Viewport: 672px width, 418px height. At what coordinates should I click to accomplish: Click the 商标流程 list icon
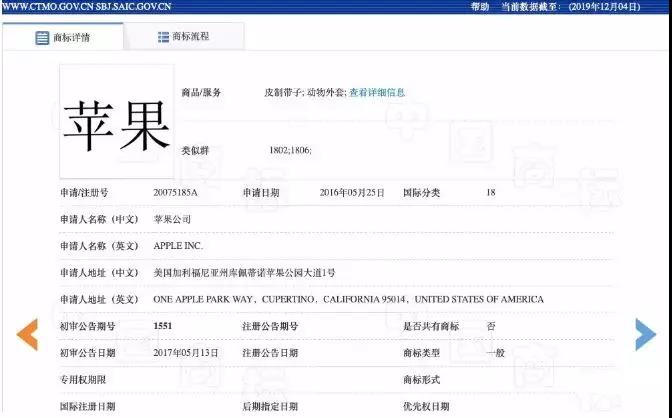click(x=163, y=37)
